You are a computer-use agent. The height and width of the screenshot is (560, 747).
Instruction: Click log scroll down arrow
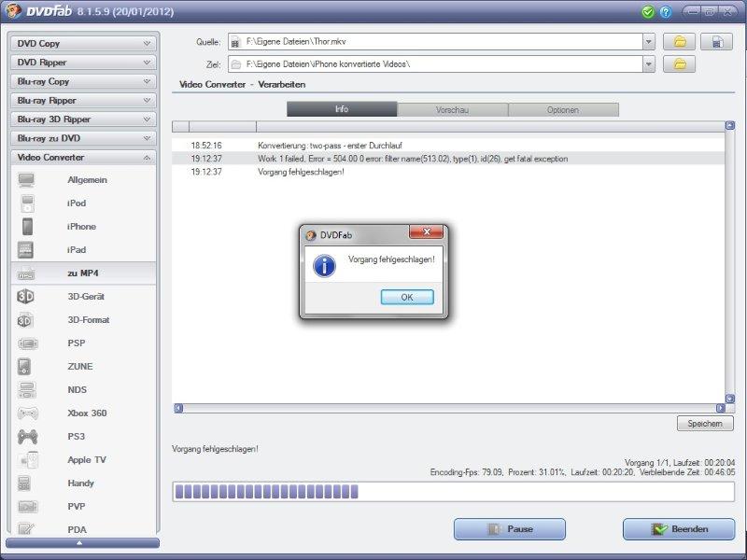click(730, 399)
